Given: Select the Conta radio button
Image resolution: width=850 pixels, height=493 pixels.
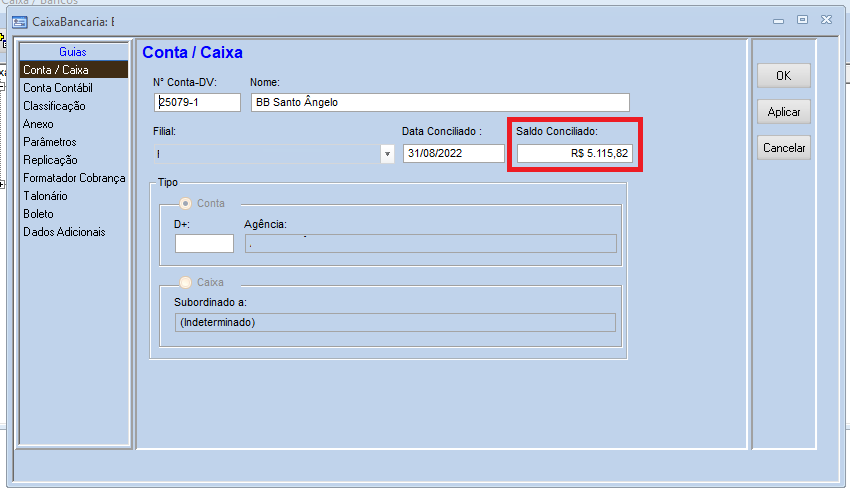Looking at the screenshot, I should coord(185,203).
